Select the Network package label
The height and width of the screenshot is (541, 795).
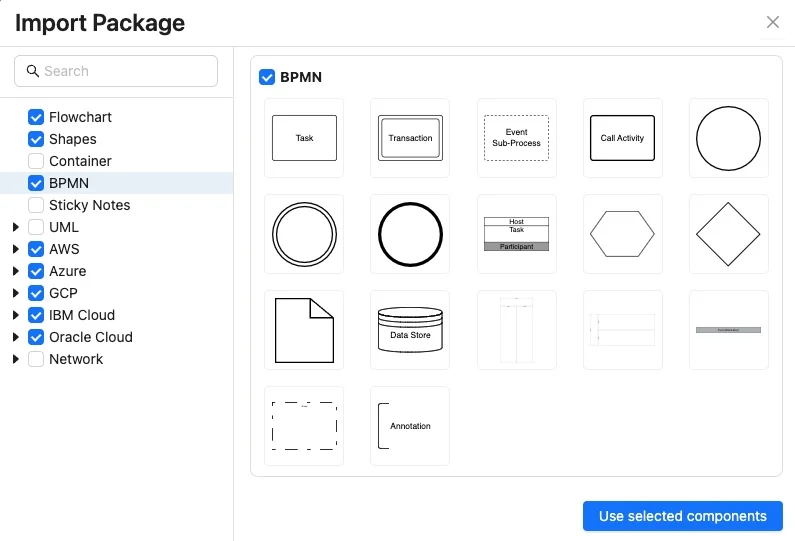[76, 359]
